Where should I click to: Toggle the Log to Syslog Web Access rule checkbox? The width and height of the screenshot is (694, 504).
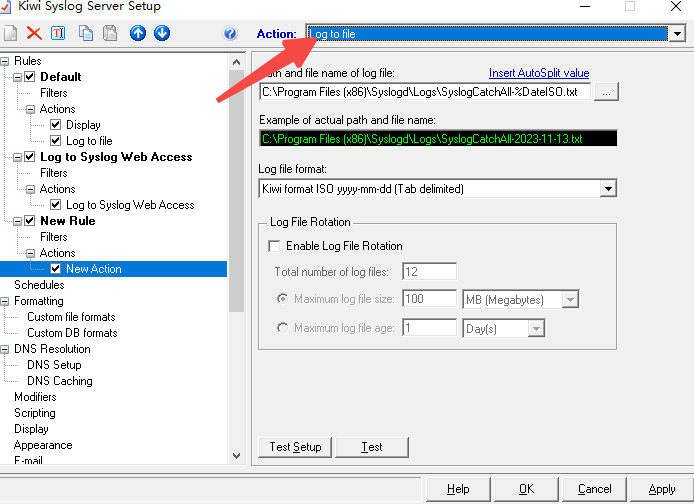pyautogui.click(x=30, y=157)
